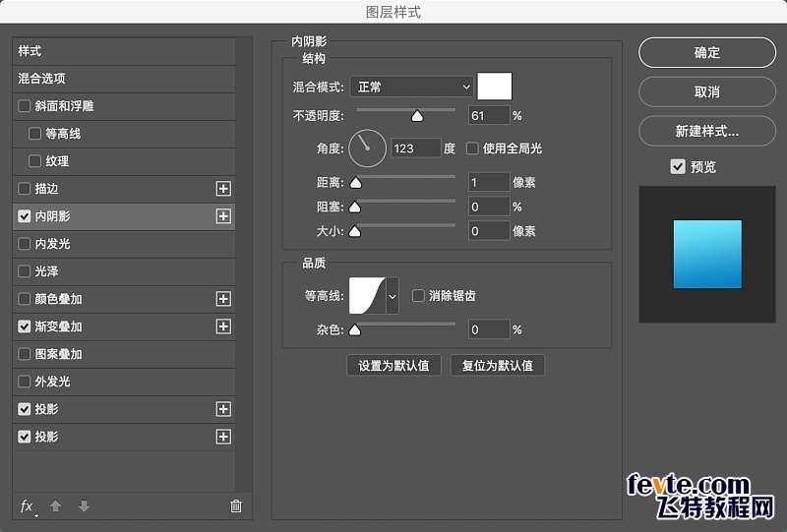
Task: Click 距离 slider handle
Action: (356, 183)
